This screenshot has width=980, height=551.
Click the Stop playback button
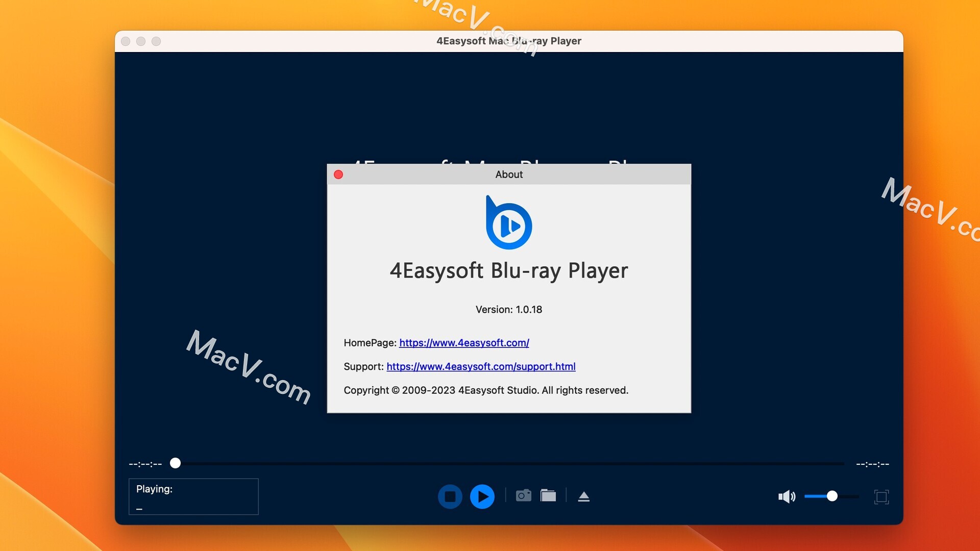pos(450,496)
